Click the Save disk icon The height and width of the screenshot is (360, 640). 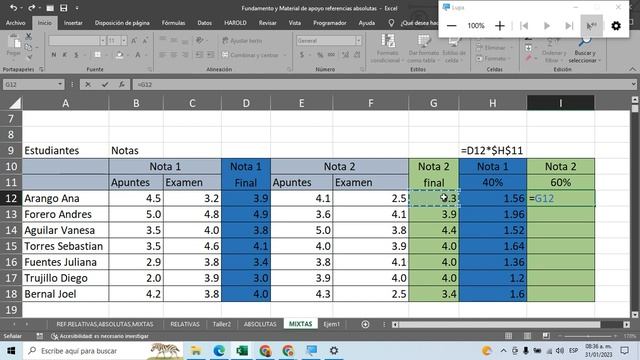tap(64, 8)
